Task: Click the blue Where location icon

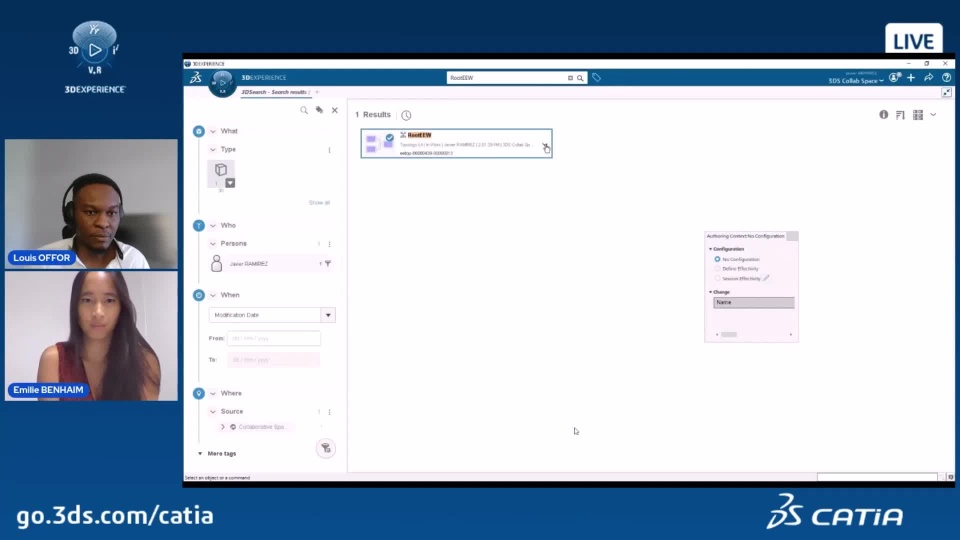Action: coord(199,393)
